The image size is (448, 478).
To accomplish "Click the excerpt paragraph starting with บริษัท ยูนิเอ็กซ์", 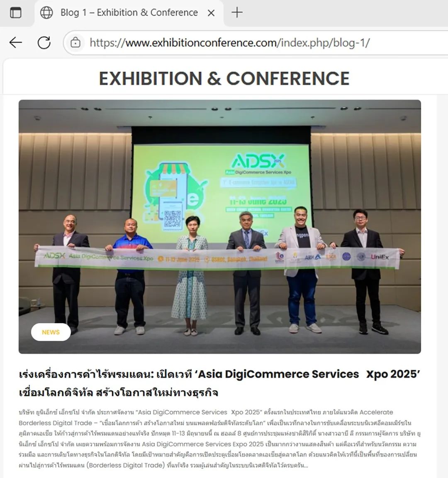I will click(219, 438).
